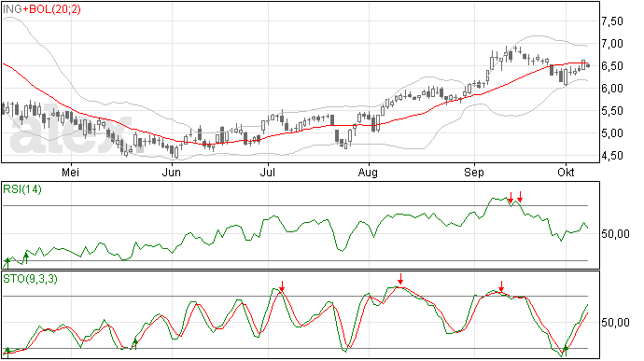The image size is (644, 361).
Task: Click the Mei month label
Action: pyautogui.click(x=70, y=172)
